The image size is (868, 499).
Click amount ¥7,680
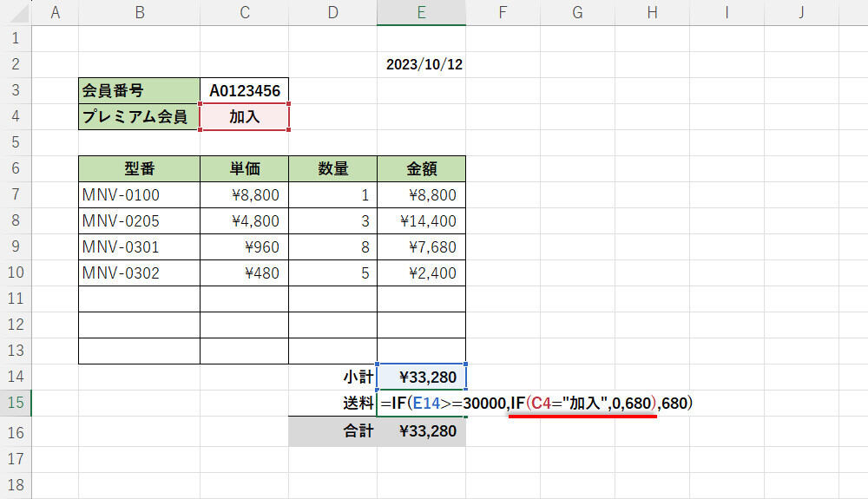(421, 246)
